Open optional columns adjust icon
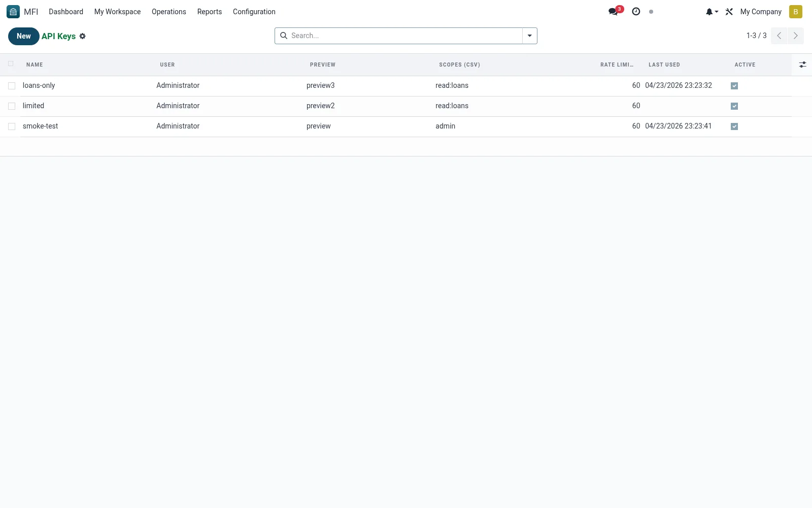Image resolution: width=812 pixels, height=508 pixels. [x=802, y=65]
